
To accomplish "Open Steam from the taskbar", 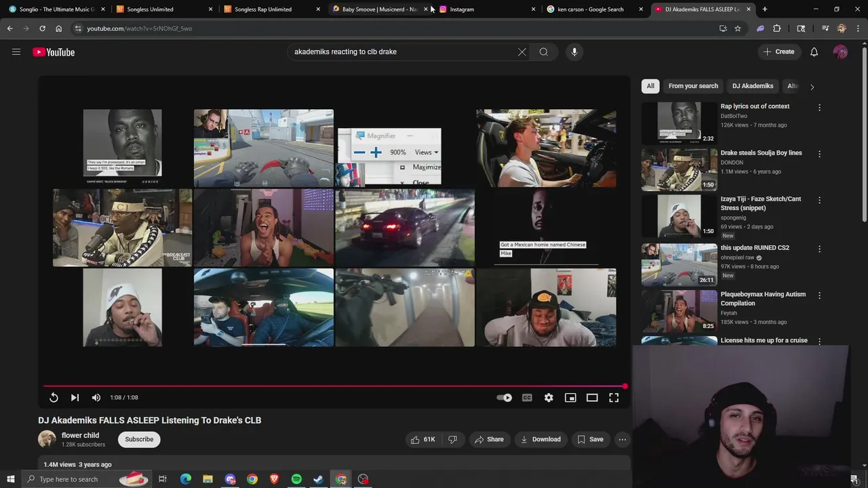I will click(318, 479).
